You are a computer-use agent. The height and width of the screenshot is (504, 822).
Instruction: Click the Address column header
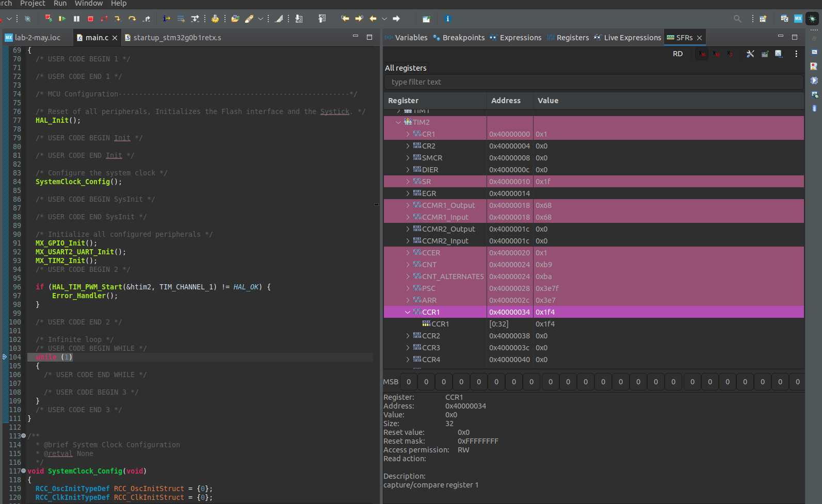point(510,101)
